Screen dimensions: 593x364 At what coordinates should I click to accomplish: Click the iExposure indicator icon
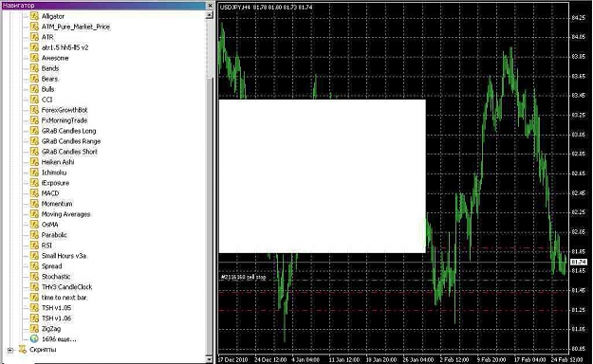pyautogui.click(x=34, y=183)
